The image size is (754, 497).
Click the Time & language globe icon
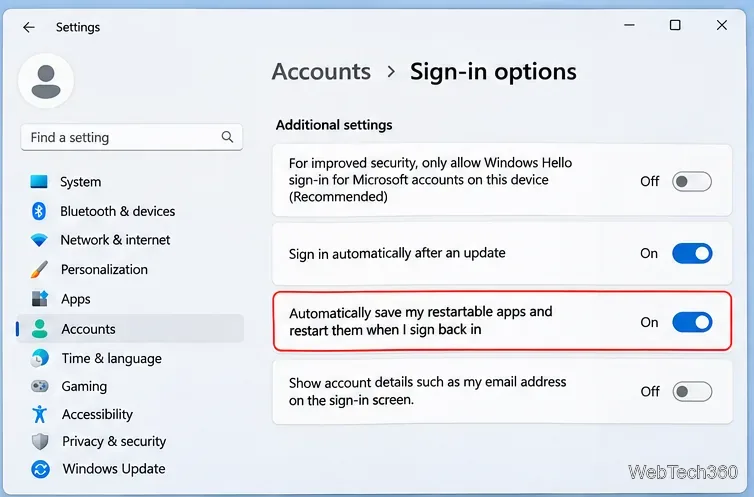[40, 358]
